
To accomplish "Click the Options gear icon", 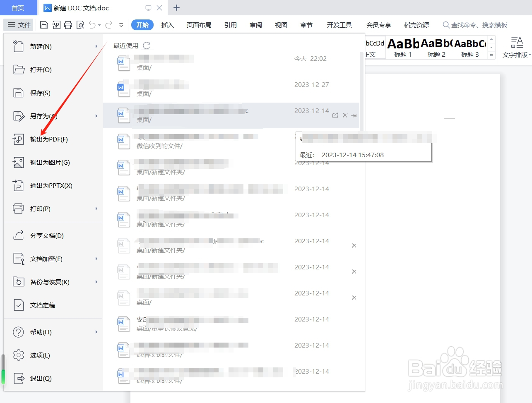I will point(18,355).
